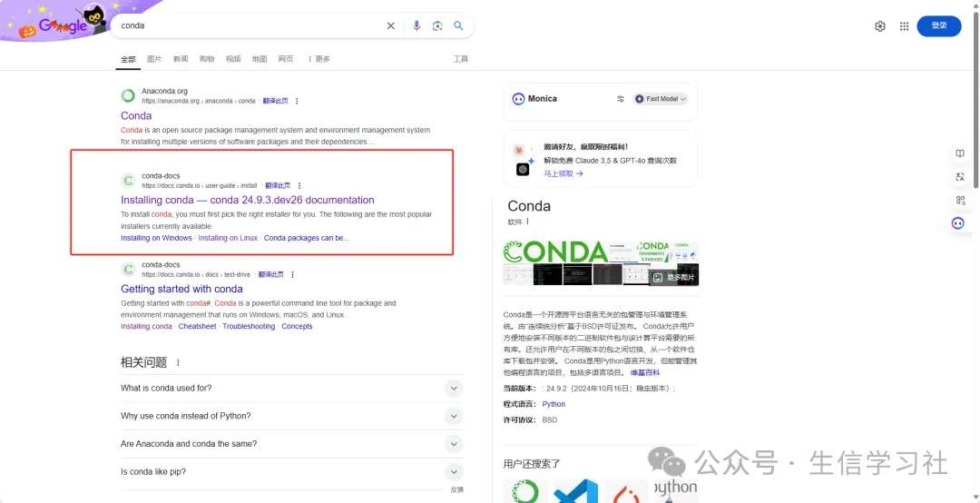Open Google settings gear icon

pyautogui.click(x=880, y=25)
